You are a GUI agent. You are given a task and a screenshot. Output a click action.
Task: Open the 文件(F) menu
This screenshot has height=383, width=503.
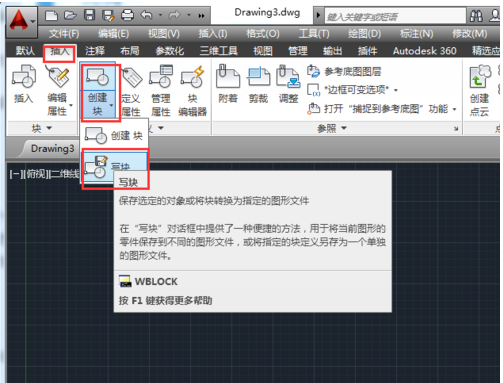click(x=64, y=34)
